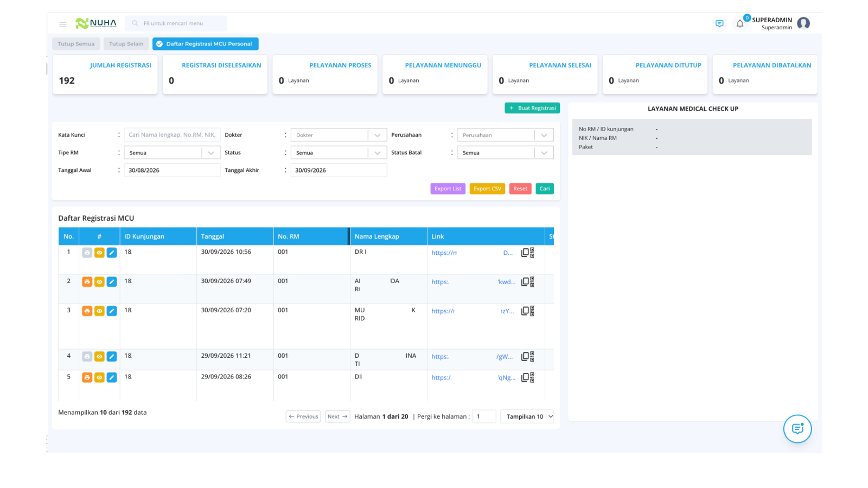View details with eye icon in row 4
The image size is (868, 488).
click(x=99, y=357)
